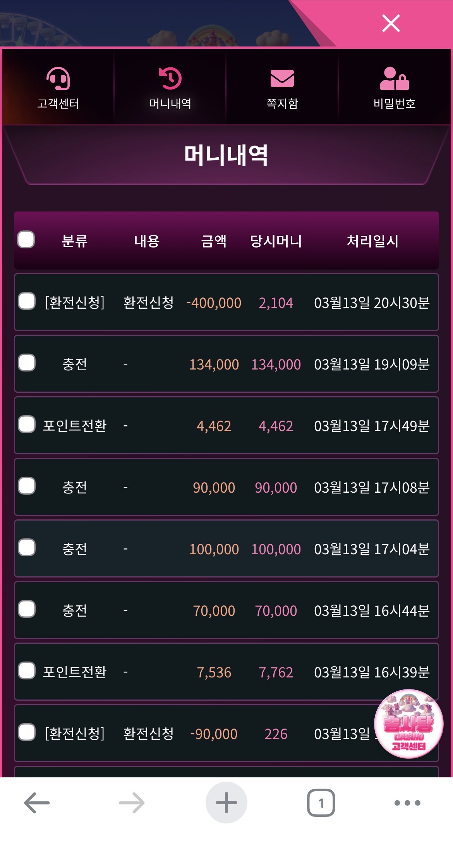Select checkbox for 134,000 충전 row
The image size is (453, 868).
pos(27,363)
